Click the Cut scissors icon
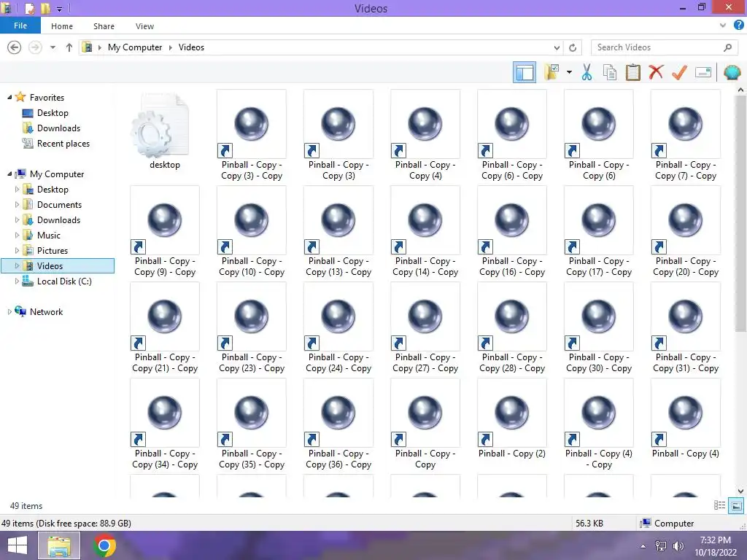The image size is (747, 560). click(587, 72)
